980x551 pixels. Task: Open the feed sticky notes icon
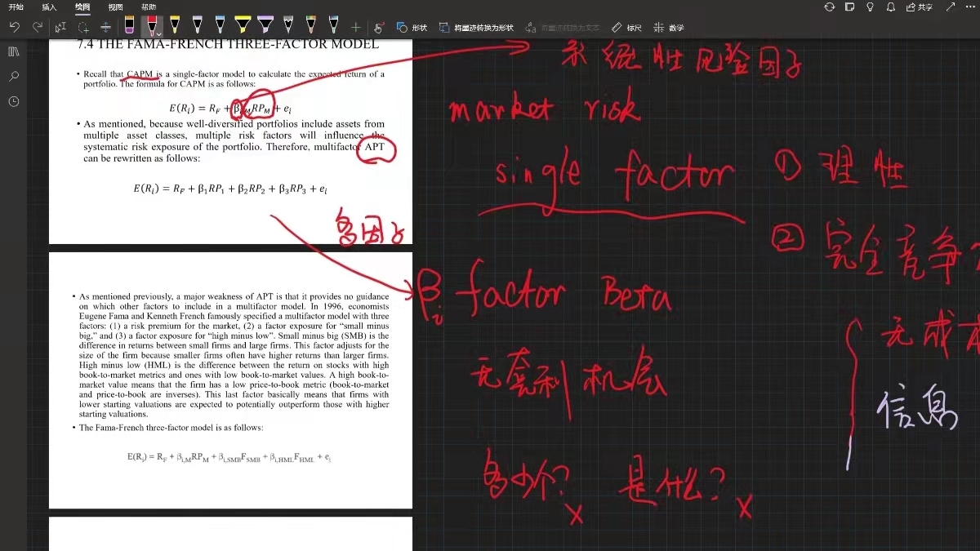click(x=850, y=7)
